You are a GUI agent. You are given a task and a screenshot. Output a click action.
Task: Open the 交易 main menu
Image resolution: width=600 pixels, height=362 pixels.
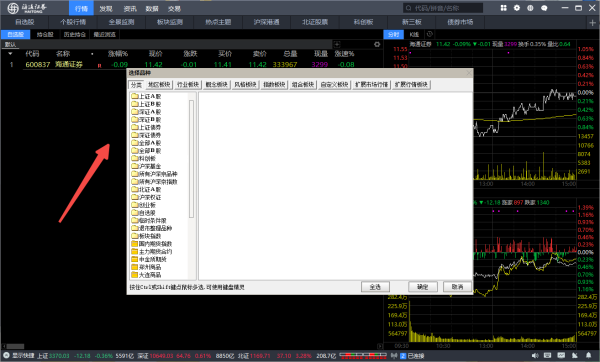click(x=174, y=8)
